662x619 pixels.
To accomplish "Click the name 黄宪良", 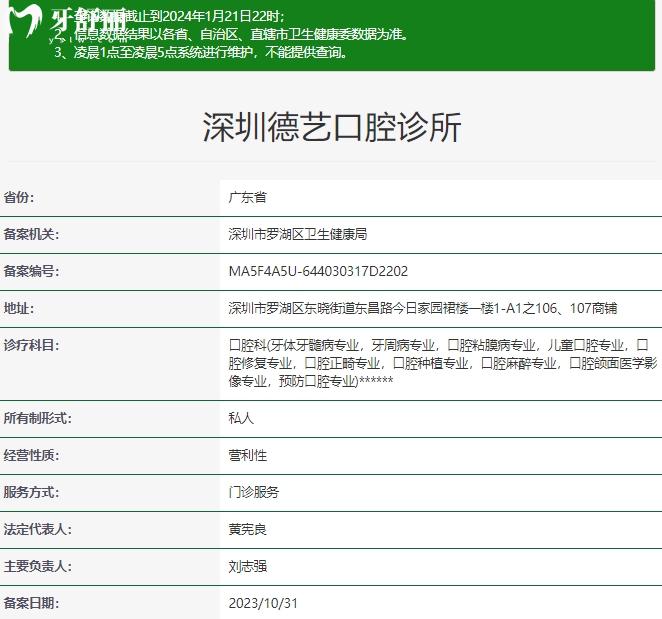I will click(247, 529).
